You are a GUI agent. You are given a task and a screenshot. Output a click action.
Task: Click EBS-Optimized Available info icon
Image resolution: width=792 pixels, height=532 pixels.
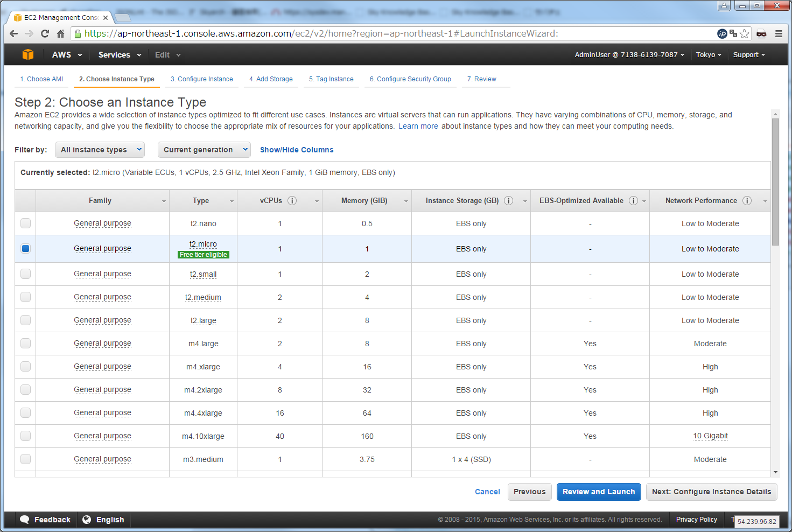point(634,200)
